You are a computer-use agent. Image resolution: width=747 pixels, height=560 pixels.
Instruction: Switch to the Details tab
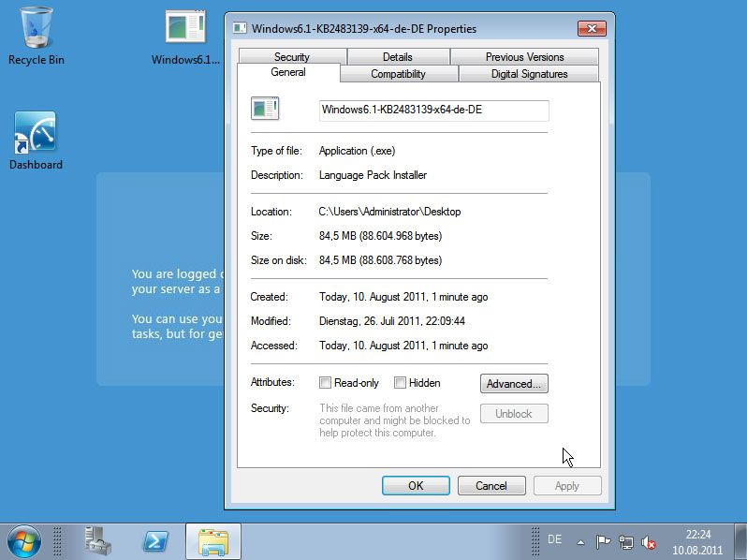pos(398,57)
